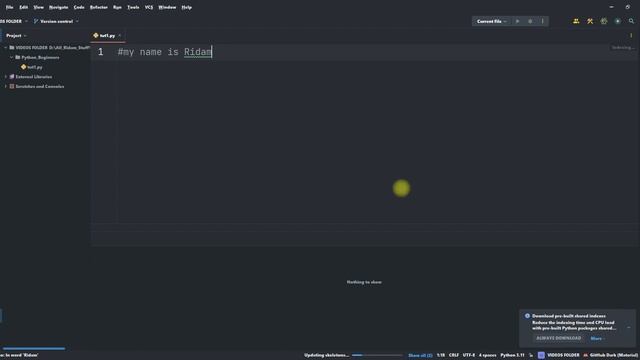Open the project name dropdown in toolbar

(x=14, y=21)
